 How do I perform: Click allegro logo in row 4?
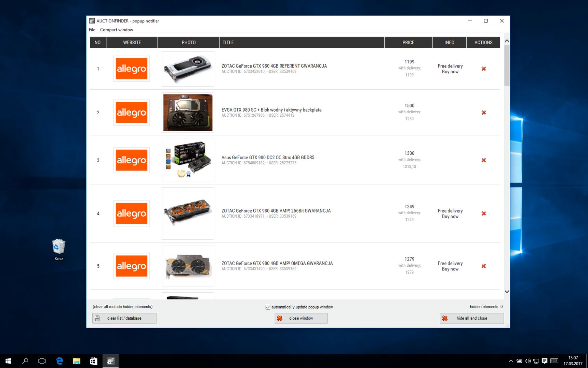tap(132, 214)
